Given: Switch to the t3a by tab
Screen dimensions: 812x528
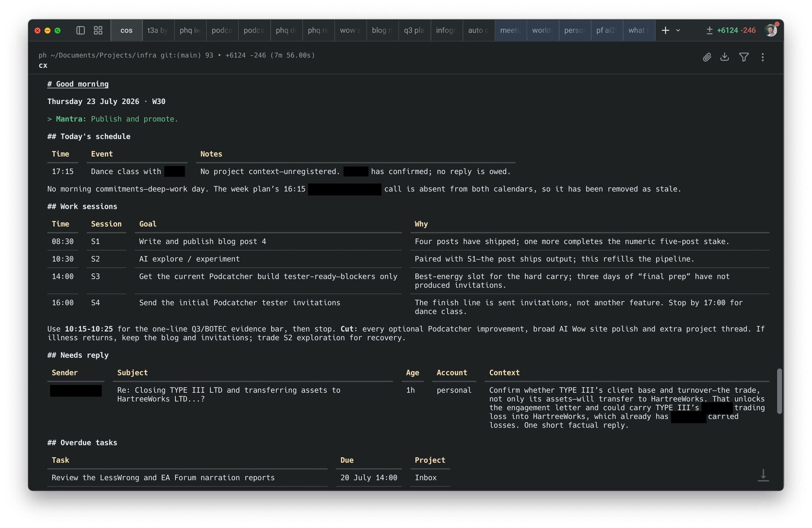Looking at the screenshot, I should pos(158,30).
